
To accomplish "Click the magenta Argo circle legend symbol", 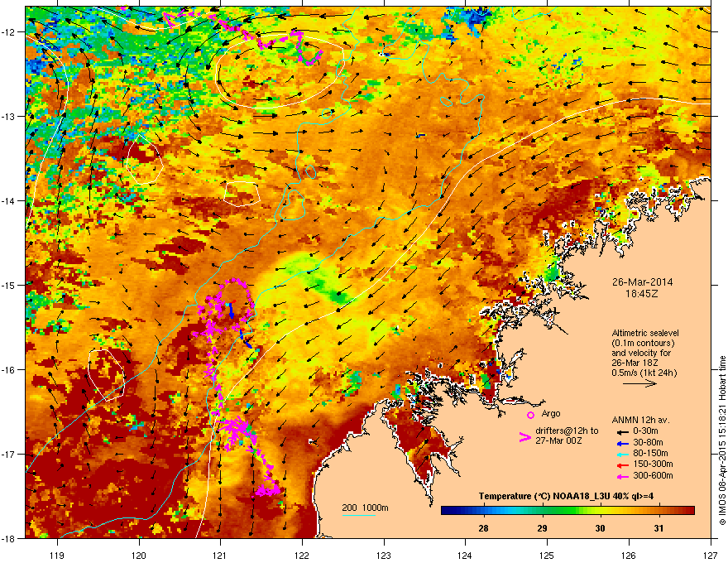I will (530, 415).
